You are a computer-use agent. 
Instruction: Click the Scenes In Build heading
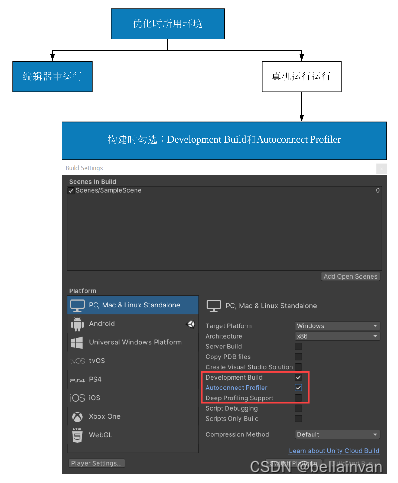[93, 182]
